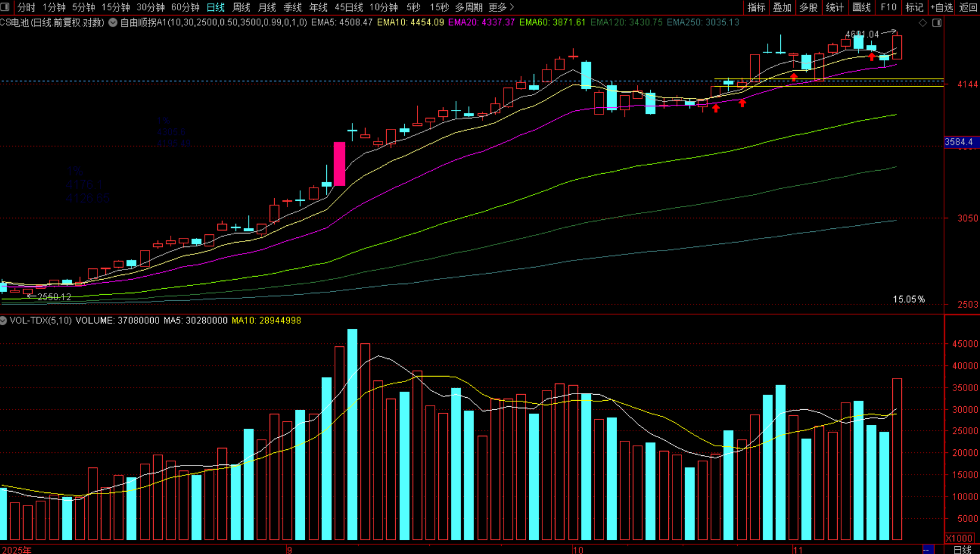Viewport: 980px width, 554px height.
Task: Click the 日线 label in bottom bar
Action: coord(962,549)
